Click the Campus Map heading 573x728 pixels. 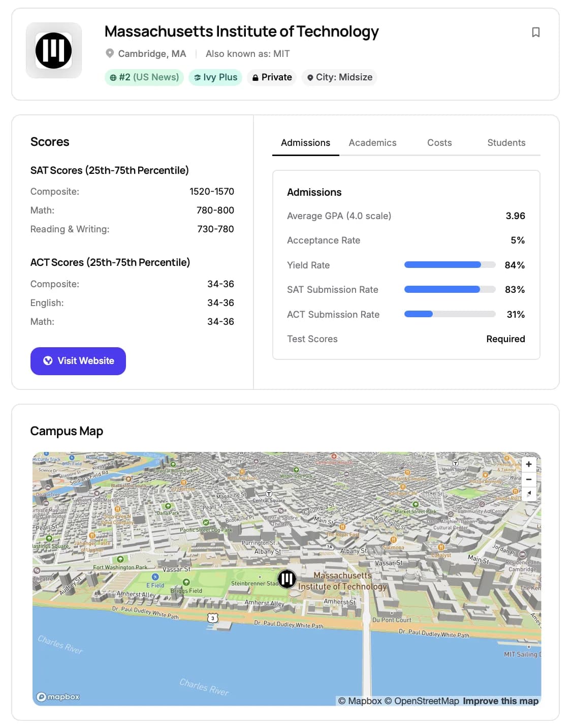click(67, 431)
